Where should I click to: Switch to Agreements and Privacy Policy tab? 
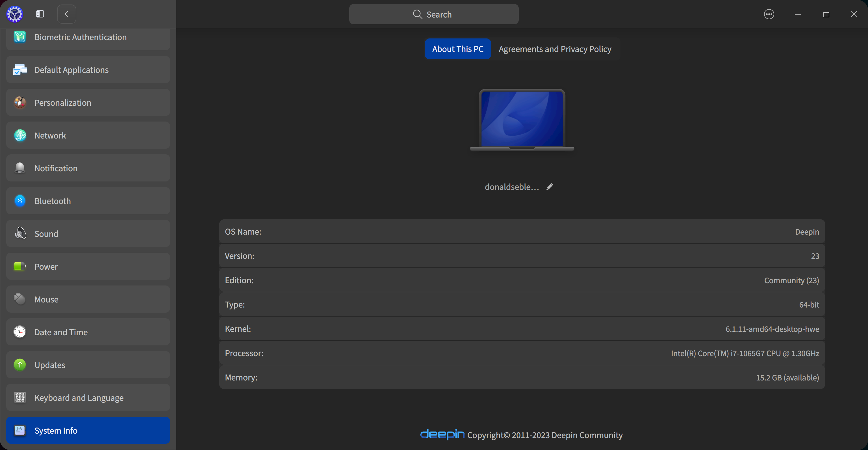coord(555,49)
